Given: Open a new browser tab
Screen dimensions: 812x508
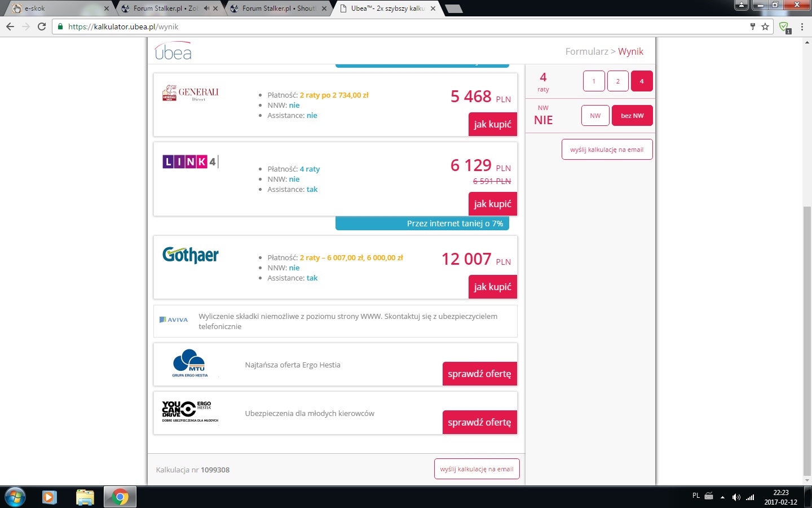Looking at the screenshot, I should click(453, 8).
